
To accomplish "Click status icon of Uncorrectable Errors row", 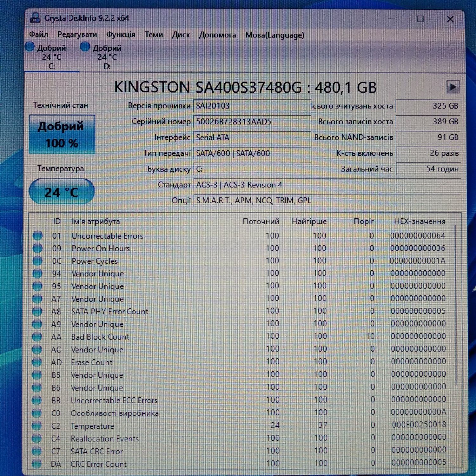I will [37, 235].
